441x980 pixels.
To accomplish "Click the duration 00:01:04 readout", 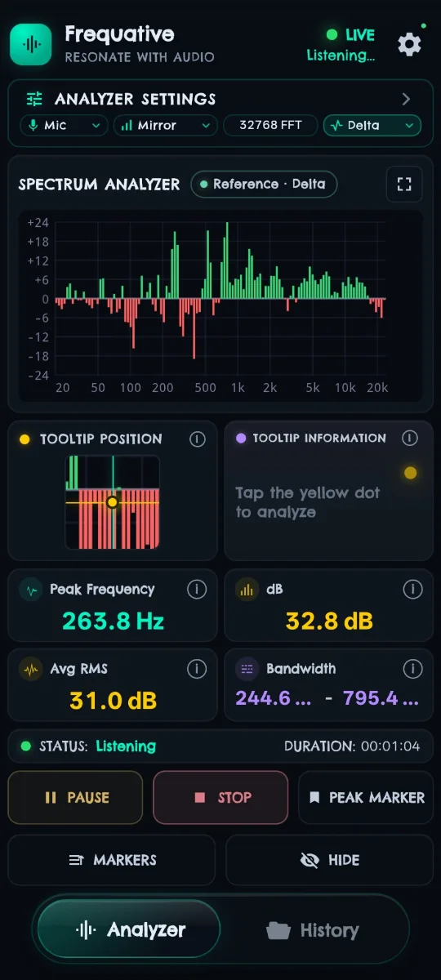I will (x=390, y=746).
